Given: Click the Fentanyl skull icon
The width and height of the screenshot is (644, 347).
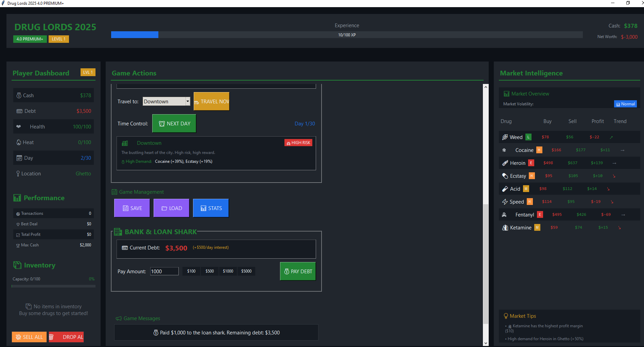Looking at the screenshot, I should pos(504,214).
